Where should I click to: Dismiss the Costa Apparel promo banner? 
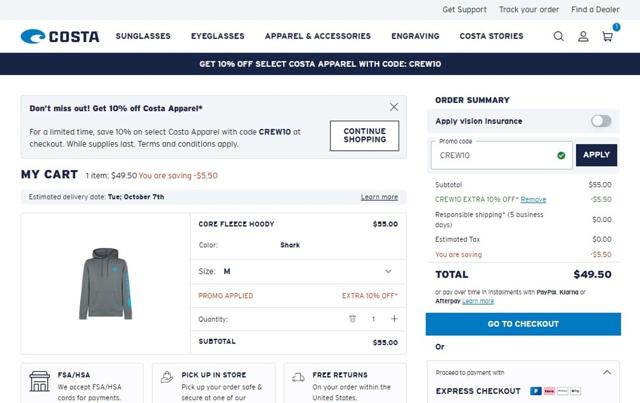coord(394,107)
